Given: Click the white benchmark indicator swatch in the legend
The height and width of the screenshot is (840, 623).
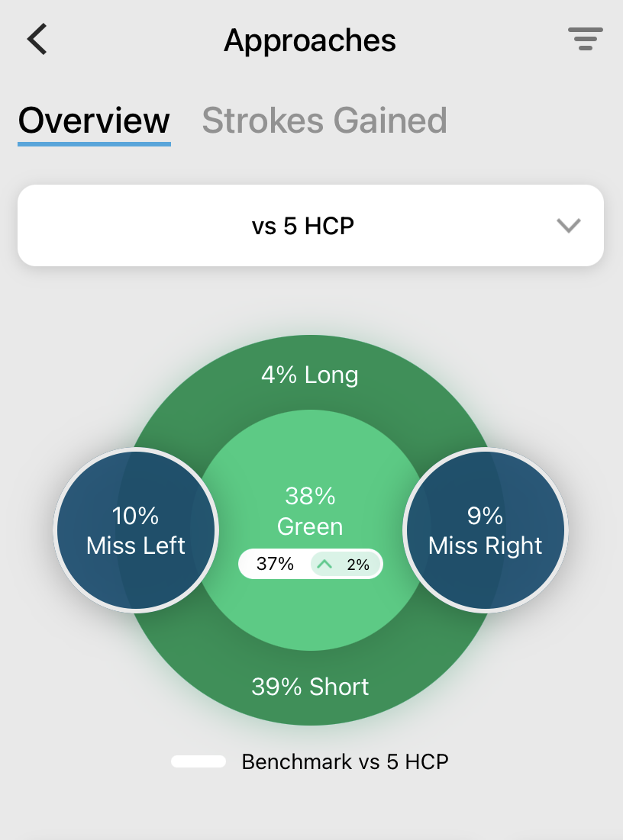Looking at the screenshot, I should pyautogui.click(x=199, y=761).
